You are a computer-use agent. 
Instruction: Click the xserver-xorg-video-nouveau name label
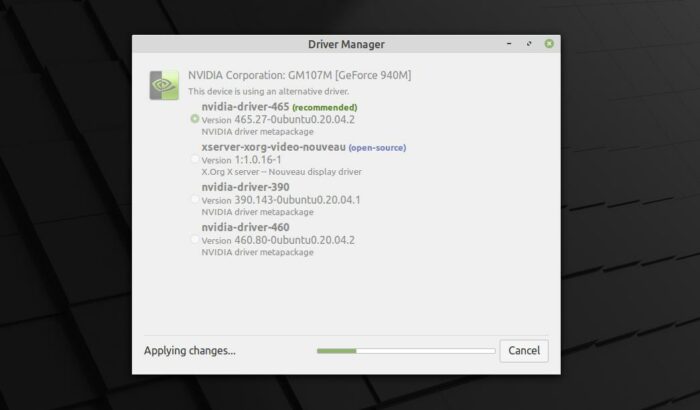(274, 147)
